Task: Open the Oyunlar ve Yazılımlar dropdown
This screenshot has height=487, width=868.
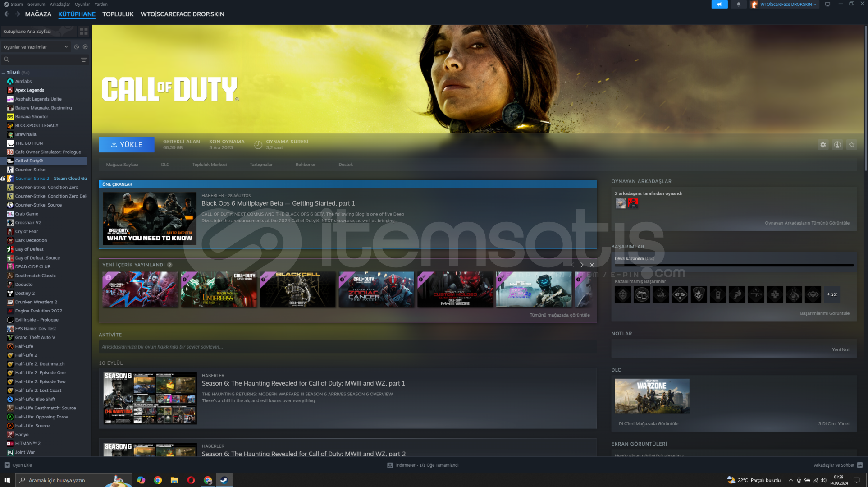Action: click(x=36, y=47)
